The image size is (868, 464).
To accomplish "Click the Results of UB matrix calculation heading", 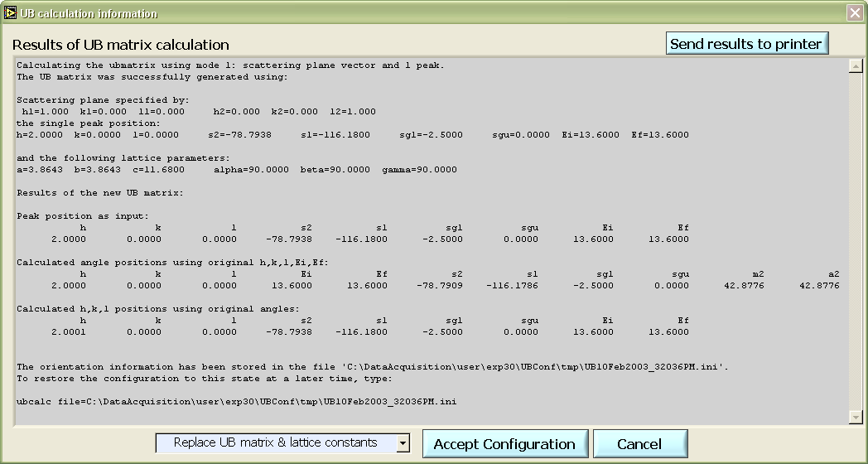I will point(121,45).
